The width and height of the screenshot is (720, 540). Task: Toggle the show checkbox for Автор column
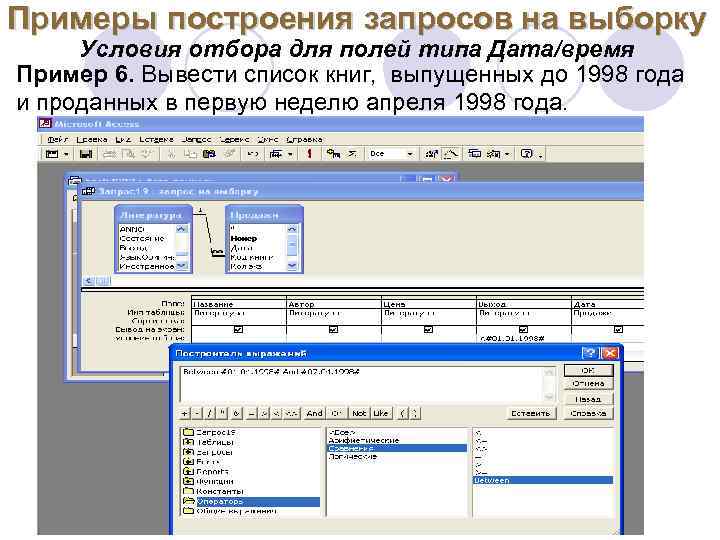334,330
